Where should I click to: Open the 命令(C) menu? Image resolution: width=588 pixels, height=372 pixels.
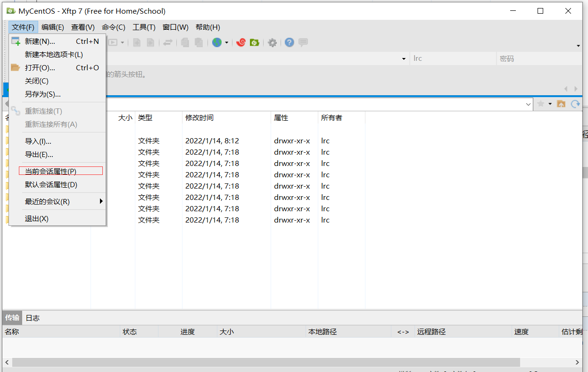point(114,27)
